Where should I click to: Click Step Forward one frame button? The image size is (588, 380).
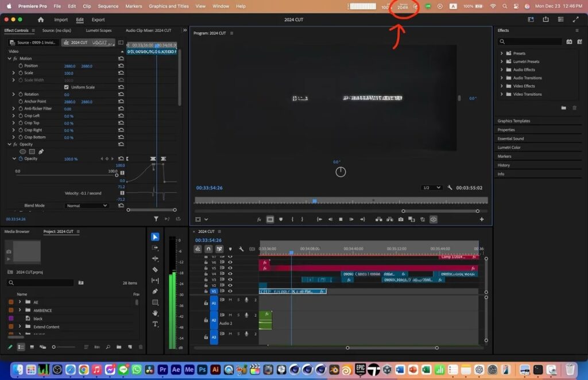click(351, 219)
